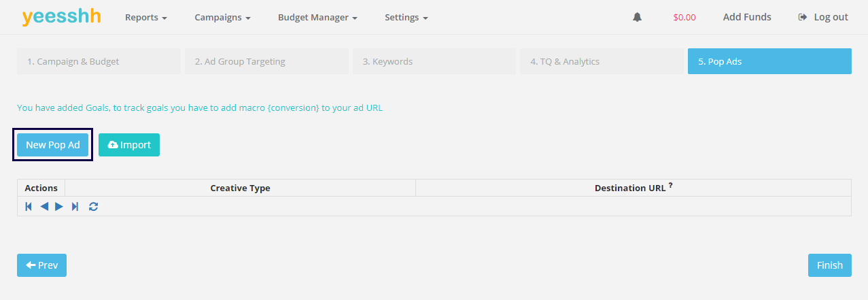Go to TQ & Analytics step
868x300 pixels.
point(602,61)
